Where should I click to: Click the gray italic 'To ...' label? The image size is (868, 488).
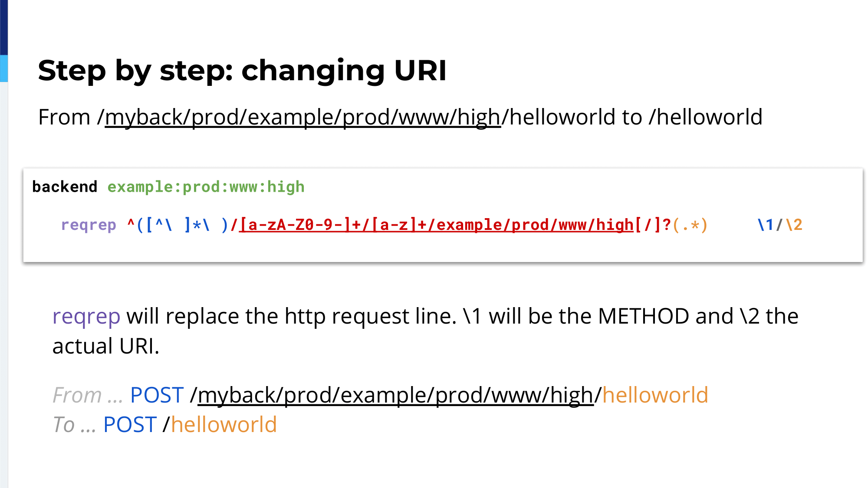coord(74,425)
